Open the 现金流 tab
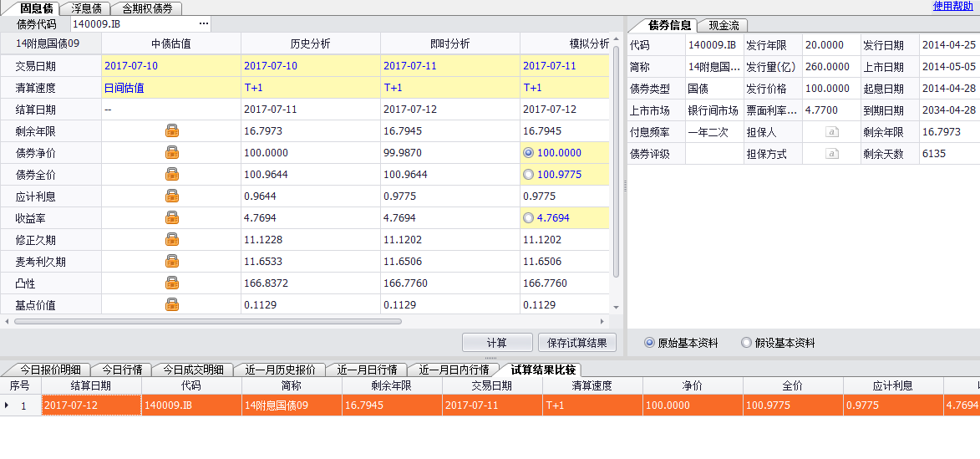 724,26
